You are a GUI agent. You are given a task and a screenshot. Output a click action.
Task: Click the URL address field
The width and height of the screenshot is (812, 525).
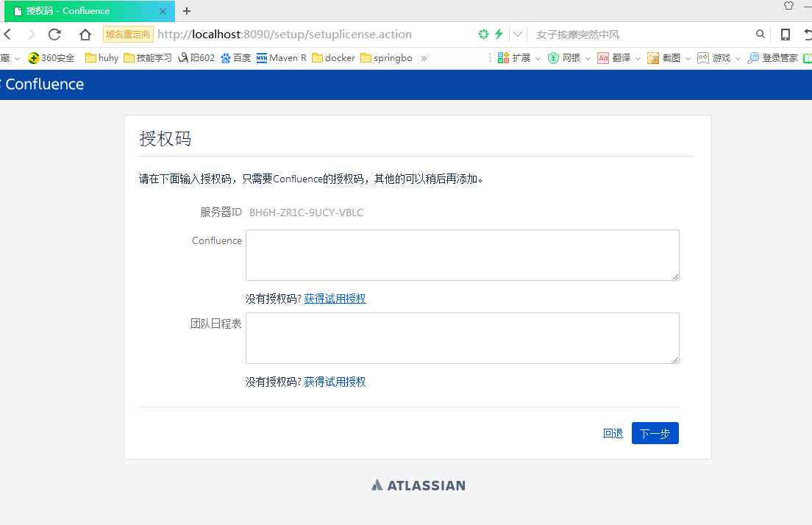(285, 35)
